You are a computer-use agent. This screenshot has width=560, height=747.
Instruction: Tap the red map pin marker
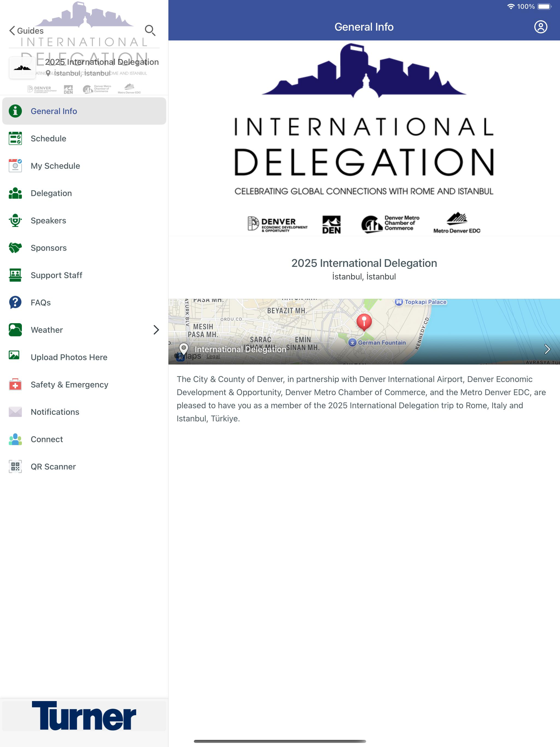(364, 322)
